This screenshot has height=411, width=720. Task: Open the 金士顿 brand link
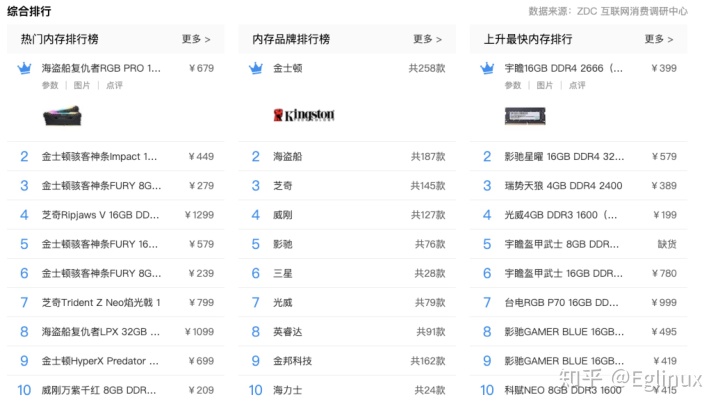pyautogui.click(x=287, y=68)
